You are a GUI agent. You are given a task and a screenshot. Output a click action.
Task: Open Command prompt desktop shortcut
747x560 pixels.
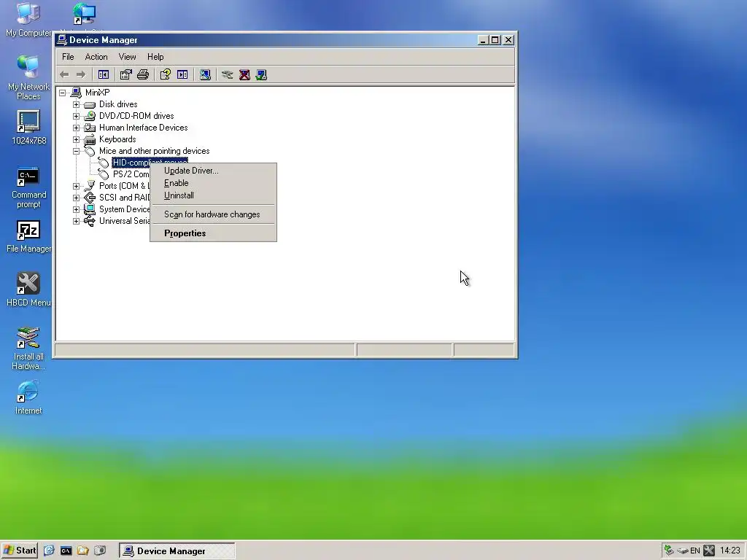click(28, 187)
